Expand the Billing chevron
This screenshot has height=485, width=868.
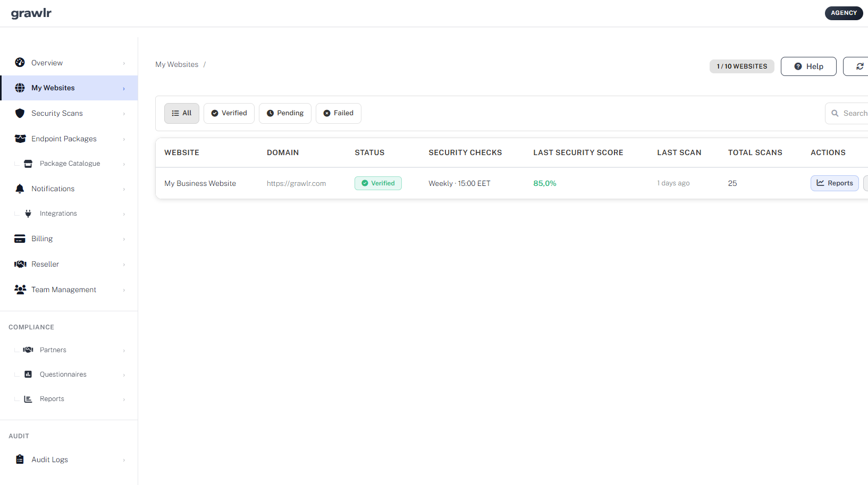point(124,239)
